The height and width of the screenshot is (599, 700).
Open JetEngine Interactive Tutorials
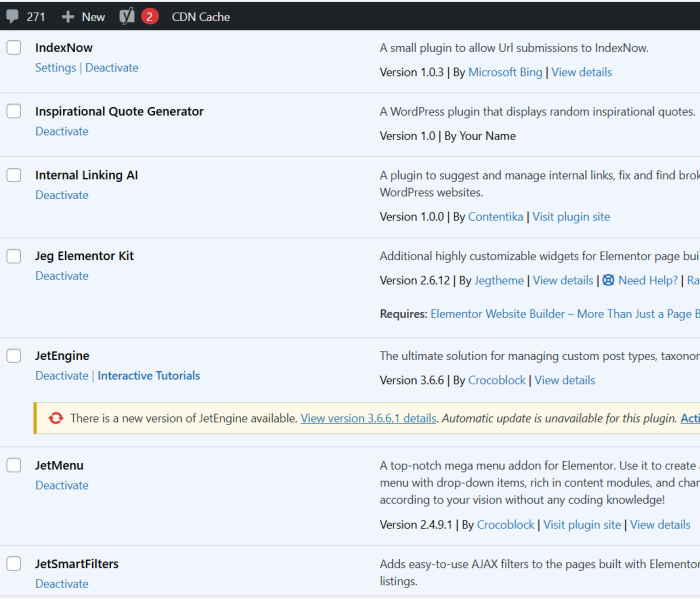pyautogui.click(x=148, y=376)
